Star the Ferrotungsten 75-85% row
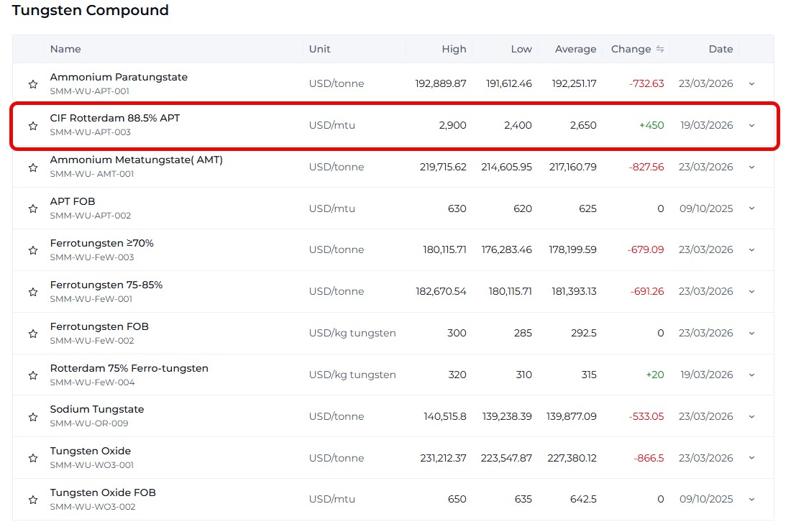The height and width of the screenshot is (532, 796). (x=33, y=292)
